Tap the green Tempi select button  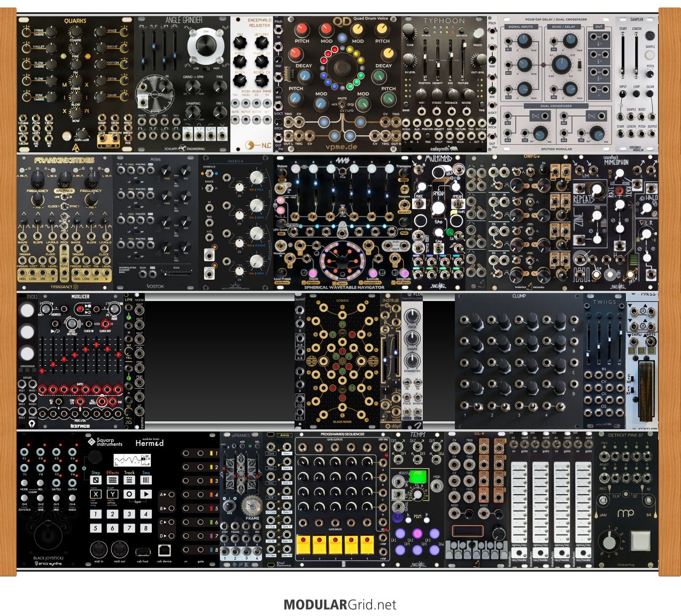pyautogui.click(x=419, y=476)
